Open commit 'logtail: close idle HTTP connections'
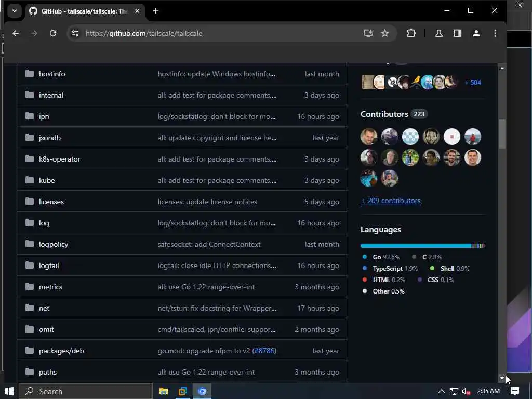 click(217, 265)
